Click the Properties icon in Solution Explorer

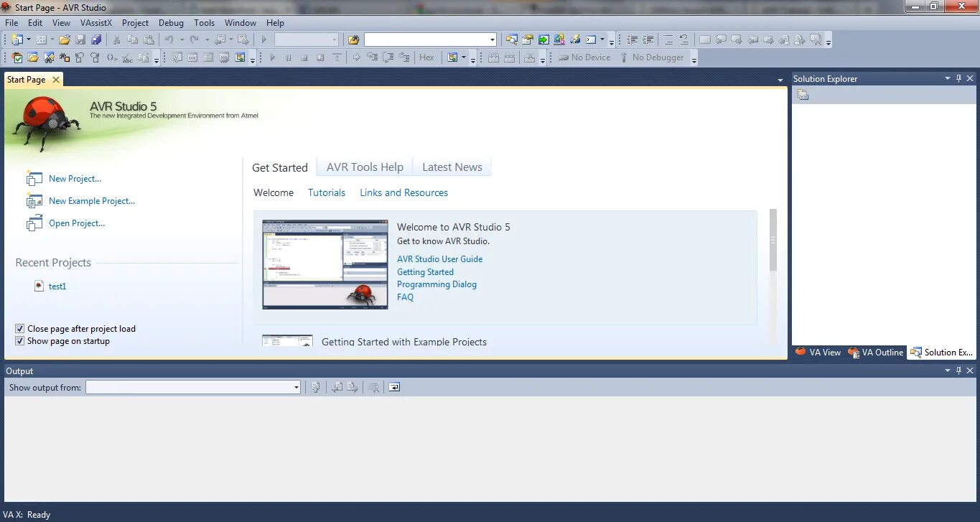point(803,95)
